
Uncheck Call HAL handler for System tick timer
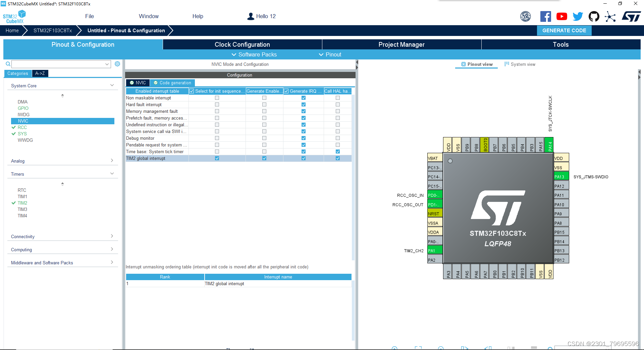[x=338, y=151]
